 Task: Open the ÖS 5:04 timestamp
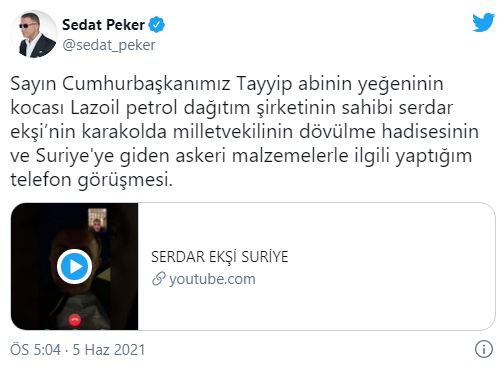36,350
